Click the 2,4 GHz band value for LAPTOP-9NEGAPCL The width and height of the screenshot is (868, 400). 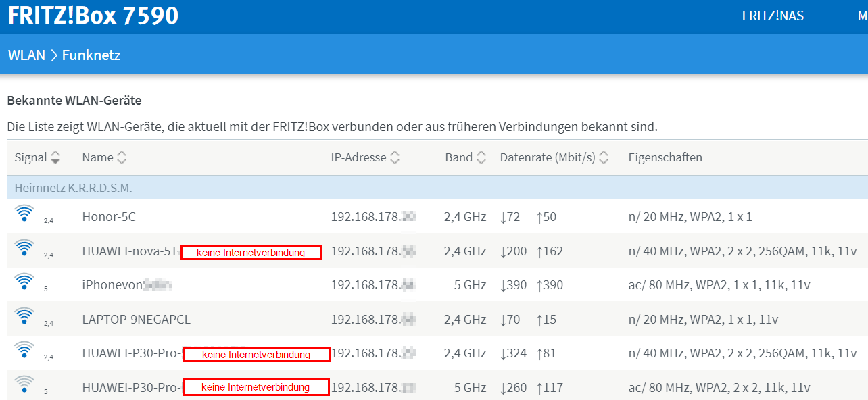[x=465, y=319]
